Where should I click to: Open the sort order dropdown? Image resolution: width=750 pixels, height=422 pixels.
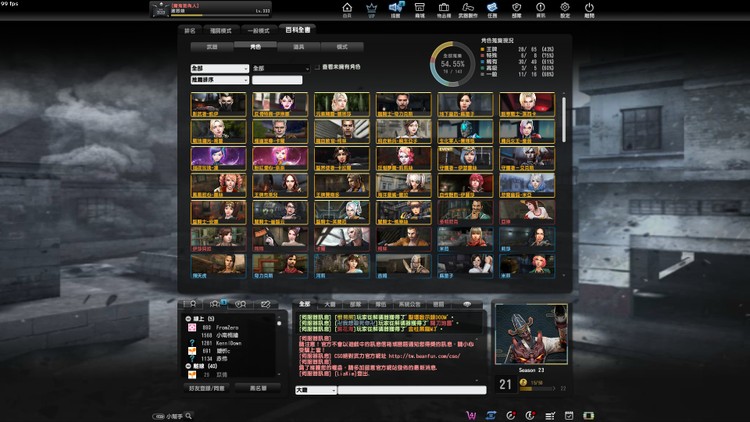click(220, 80)
